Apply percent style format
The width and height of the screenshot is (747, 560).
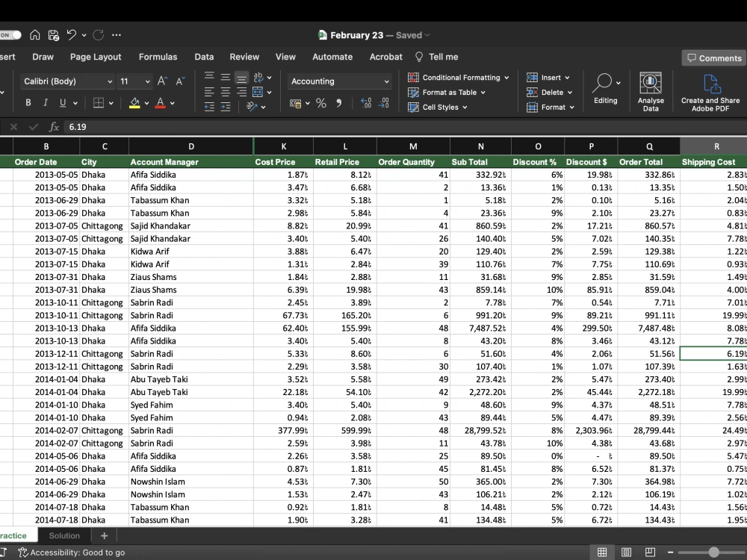point(321,103)
